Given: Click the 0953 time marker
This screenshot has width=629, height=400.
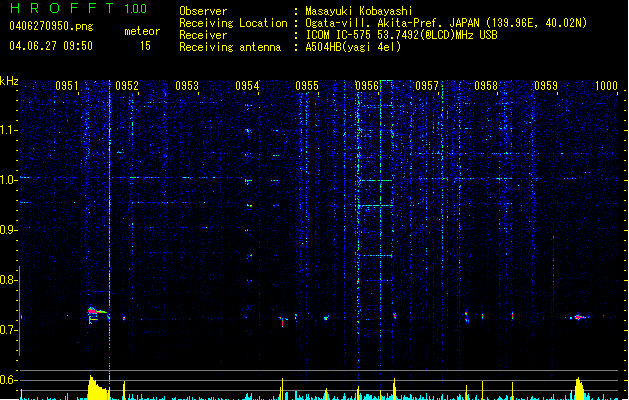Looking at the screenshot, I should (187, 86).
